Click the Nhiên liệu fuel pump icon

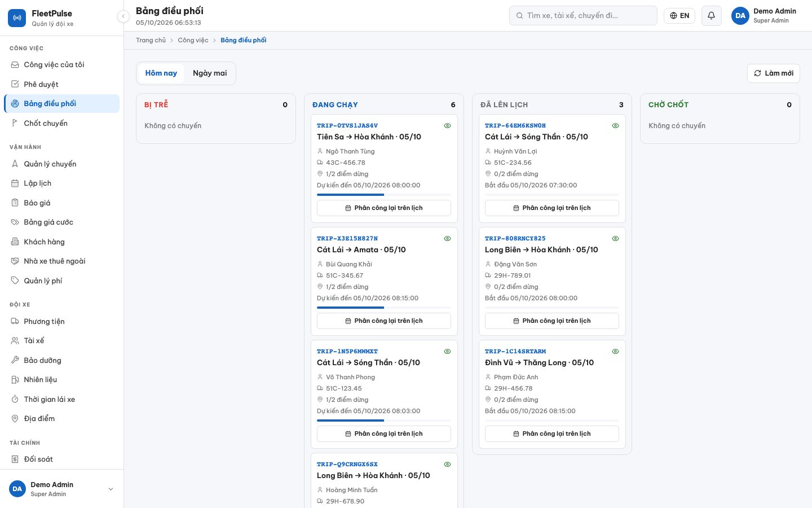pyautogui.click(x=15, y=380)
